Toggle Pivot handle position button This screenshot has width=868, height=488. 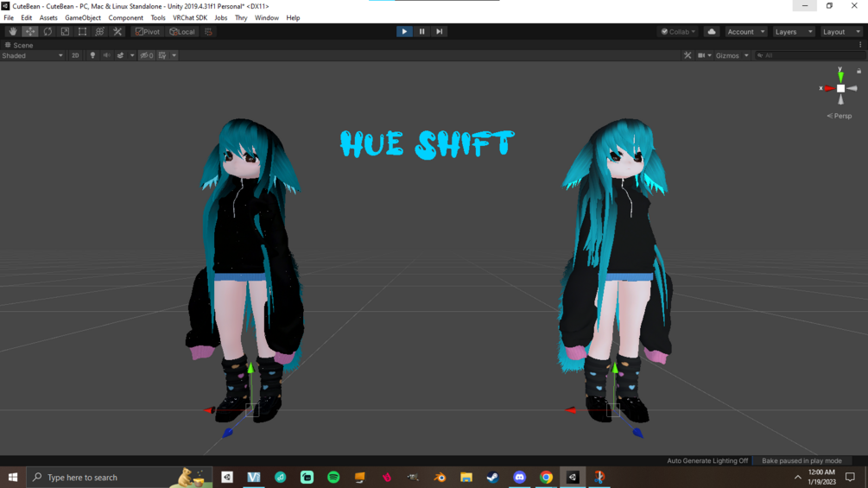pyautogui.click(x=148, y=32)
